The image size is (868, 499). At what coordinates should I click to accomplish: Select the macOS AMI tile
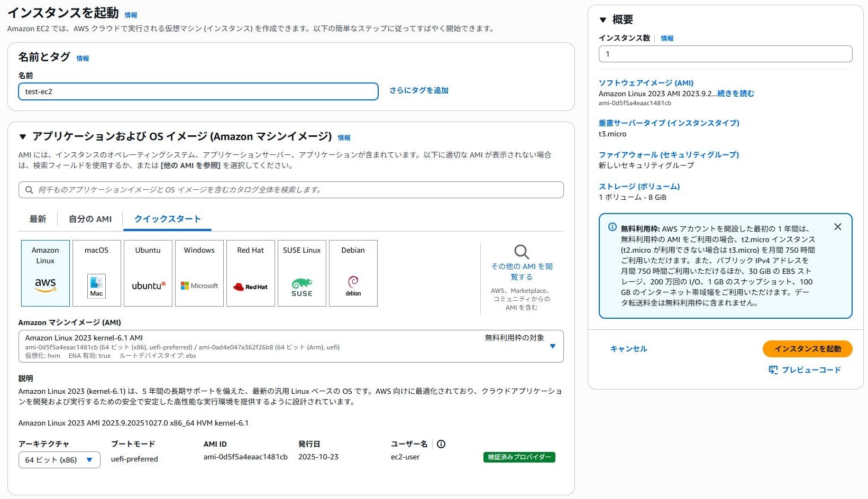[x=97, y=273]
